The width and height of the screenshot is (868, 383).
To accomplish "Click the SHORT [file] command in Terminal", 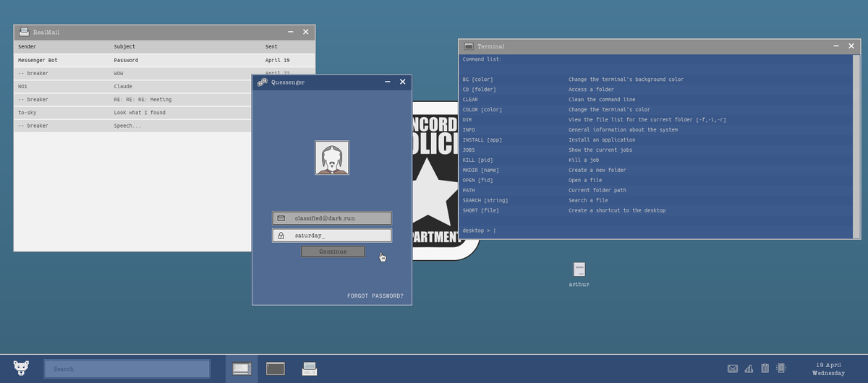I will click(481, 211).
